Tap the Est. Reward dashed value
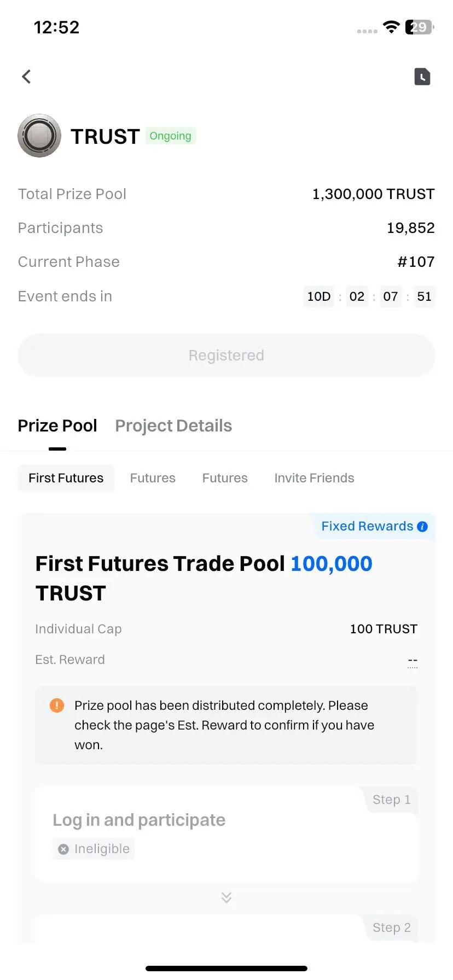This screenshot has height=980, width=453. click(413, 661)
